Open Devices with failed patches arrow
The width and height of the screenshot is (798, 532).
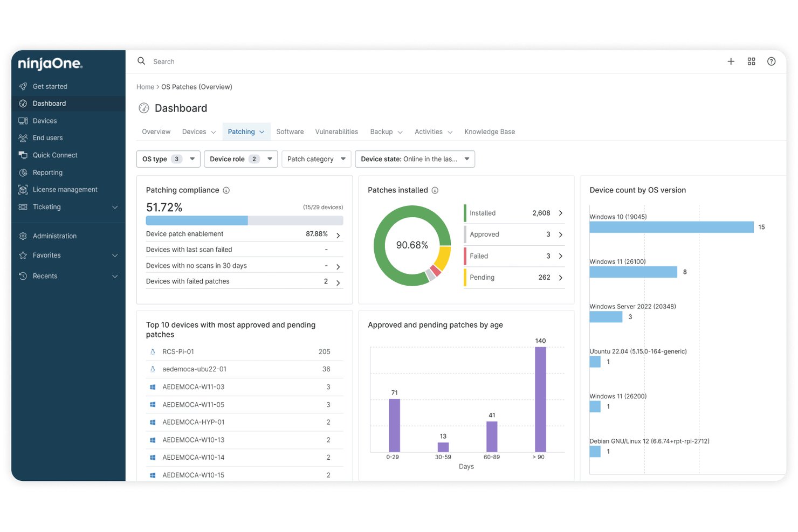pos(338,282)
